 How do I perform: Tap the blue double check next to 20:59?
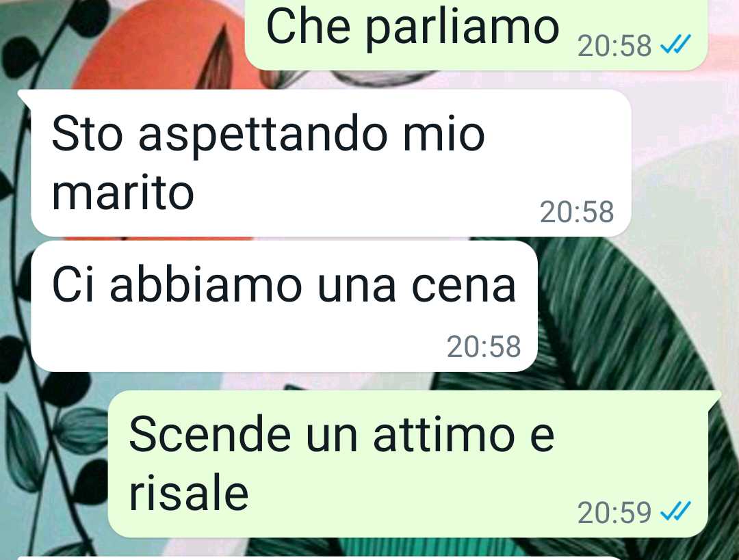[x=675, y=511]
